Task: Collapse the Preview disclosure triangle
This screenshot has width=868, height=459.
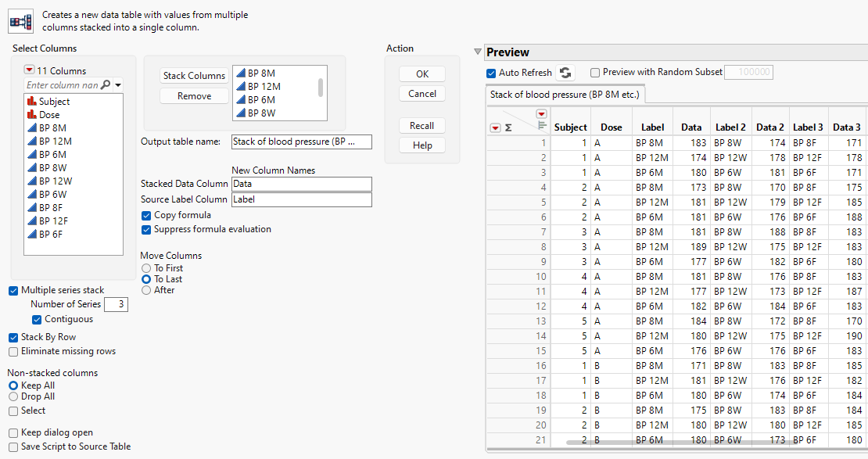Action: click(478, 52)
